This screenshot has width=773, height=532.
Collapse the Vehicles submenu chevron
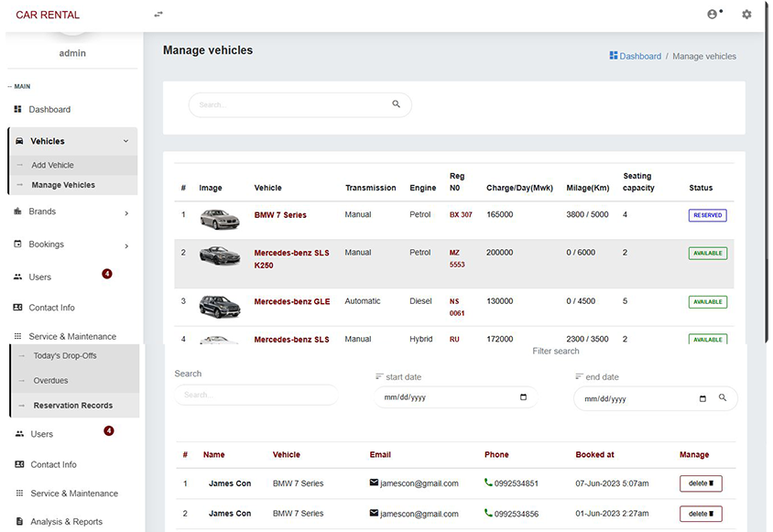(x=125, y=141)
